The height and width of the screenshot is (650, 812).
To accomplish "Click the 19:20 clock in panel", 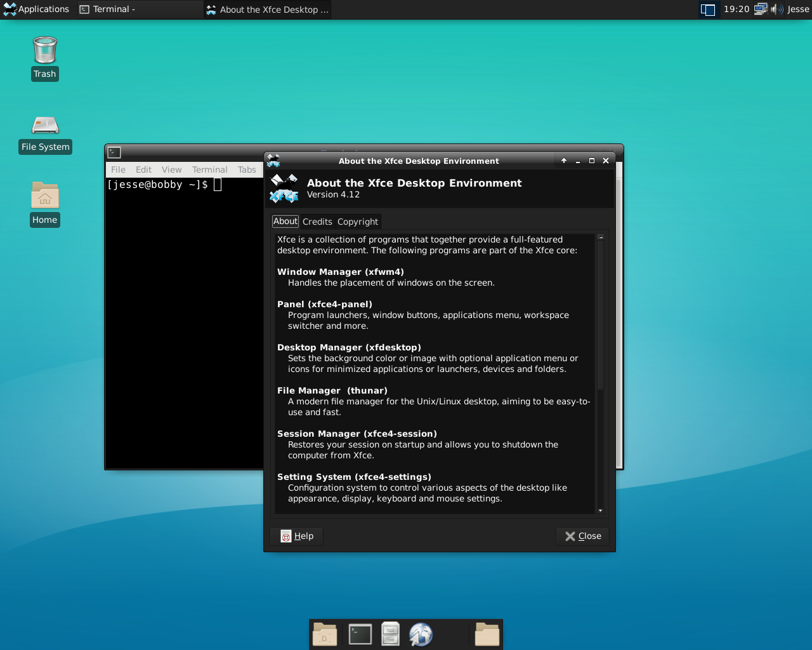I will 737,10.
